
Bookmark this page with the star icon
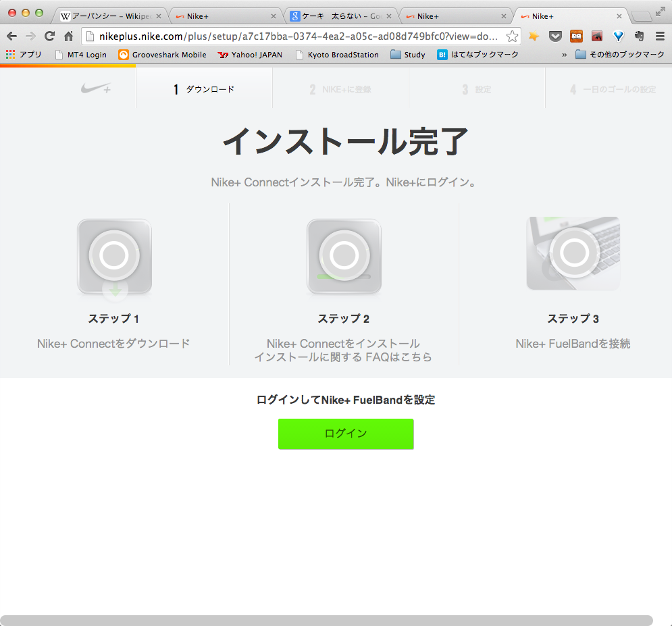[x=512, y=36]
